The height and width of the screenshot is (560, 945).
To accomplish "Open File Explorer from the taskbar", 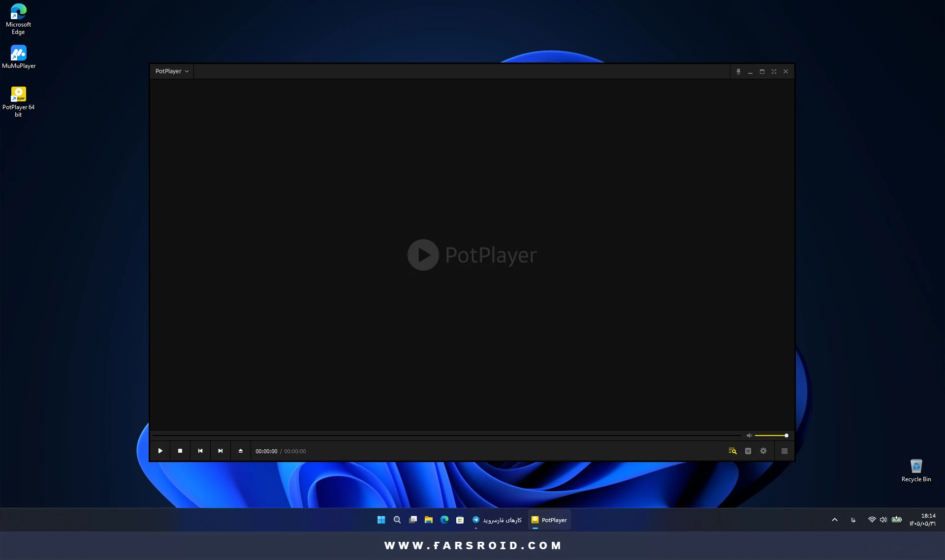I will click(429, 520).
